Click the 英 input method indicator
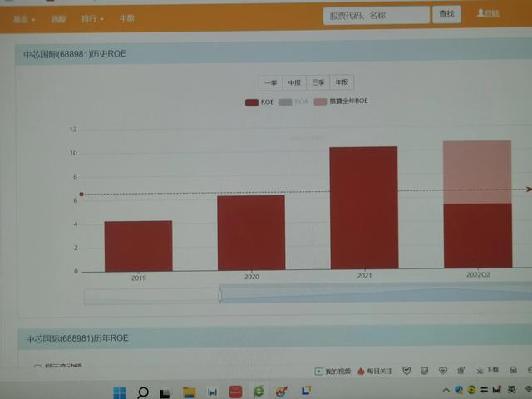This screenshot has height=399, width=532. [x=511, y=389]
